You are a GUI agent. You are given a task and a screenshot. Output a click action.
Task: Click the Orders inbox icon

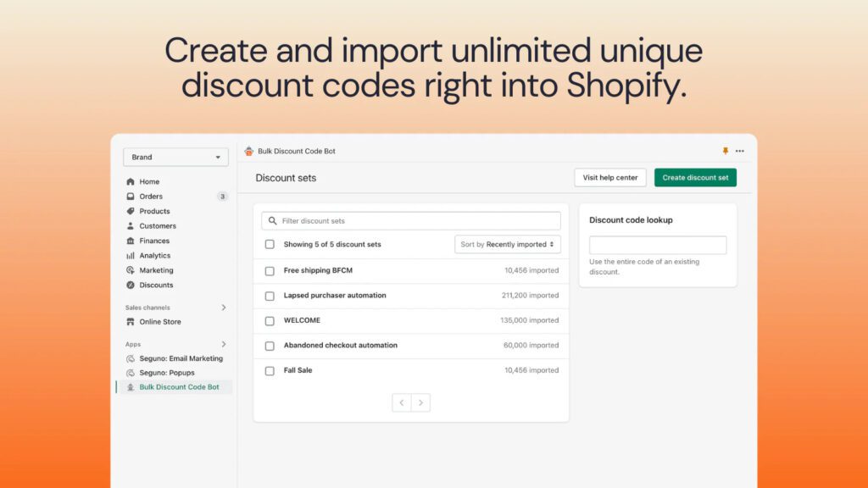click(131, 197)
